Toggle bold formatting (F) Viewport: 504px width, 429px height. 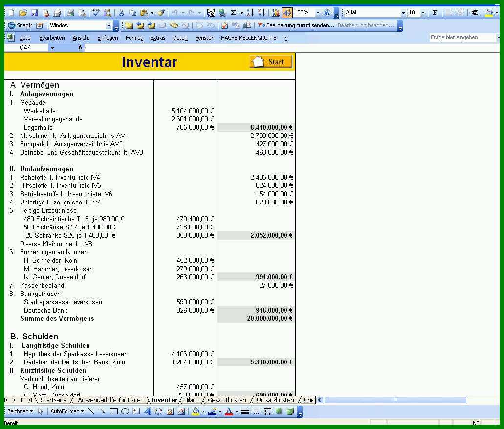(x=435, y=13)
